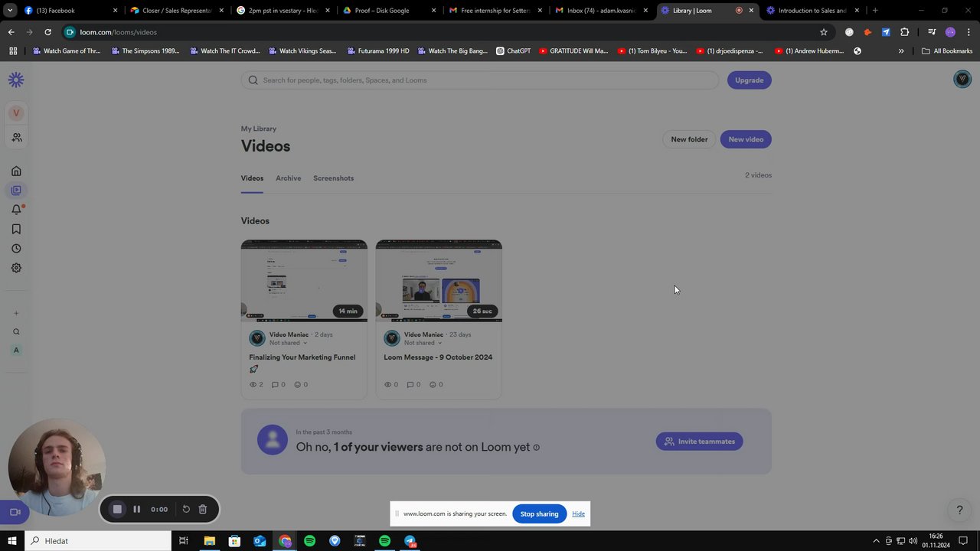
Task: Open the workspace V avatar in the sidebar
Action: 16,112
